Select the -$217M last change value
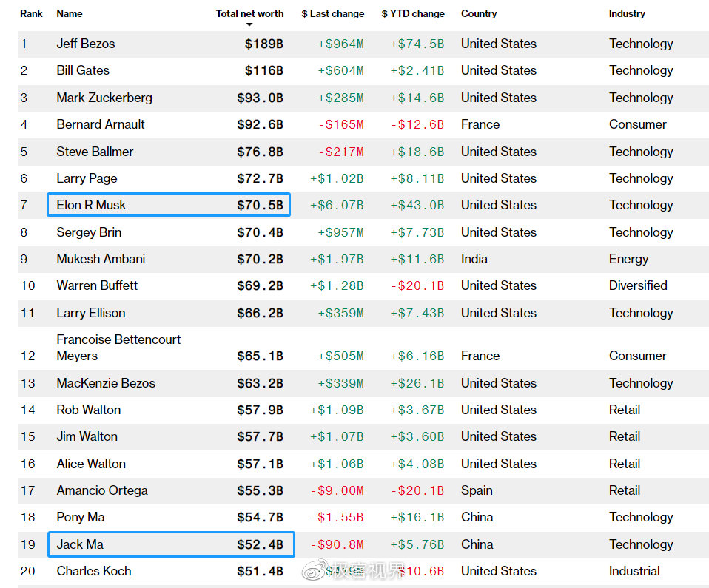Image resolution: width=709 pixels, height=588 pixels. tap(341, 152)
